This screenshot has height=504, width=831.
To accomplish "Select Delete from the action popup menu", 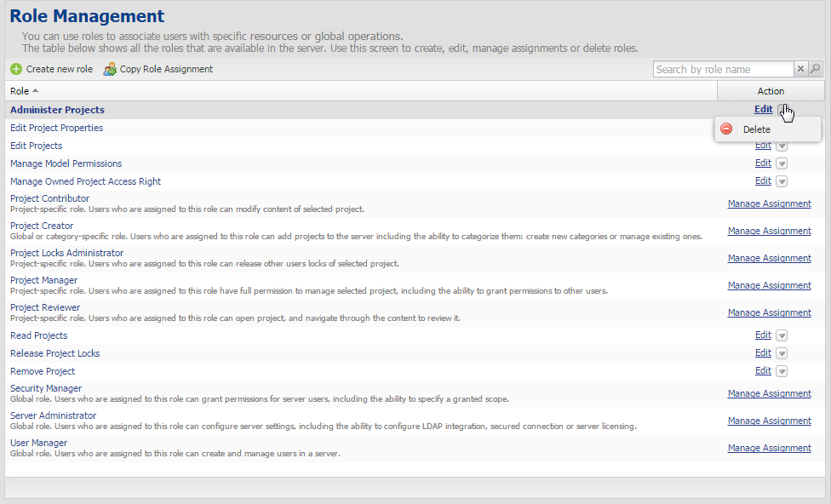I will (x=756, y=129).
